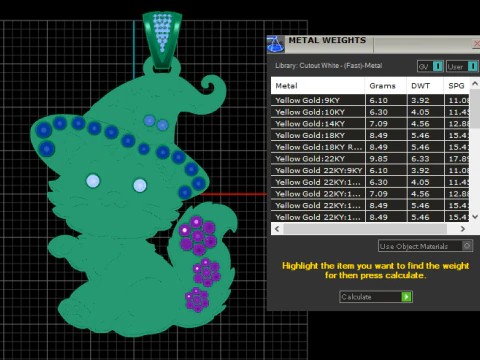Select the Yellow Gold:22KY row
Image resolution: width=480 pixels, height=360 pixels.
point(370,159)
